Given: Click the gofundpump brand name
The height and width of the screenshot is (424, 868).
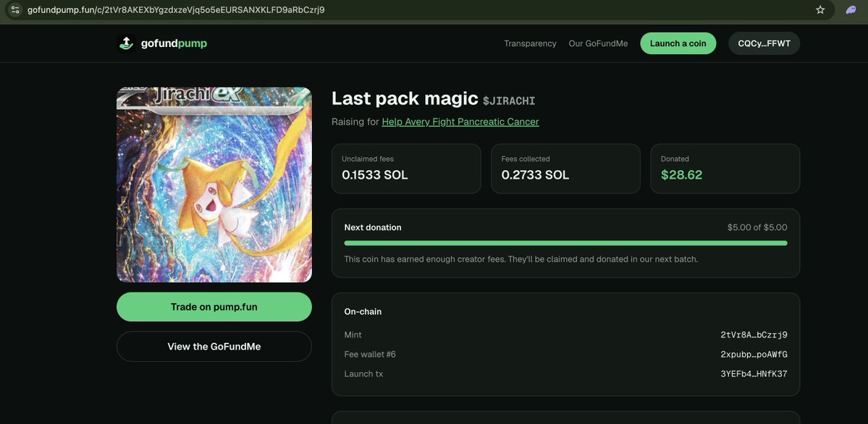Looking at the screenshot, I should click(174, 43).
